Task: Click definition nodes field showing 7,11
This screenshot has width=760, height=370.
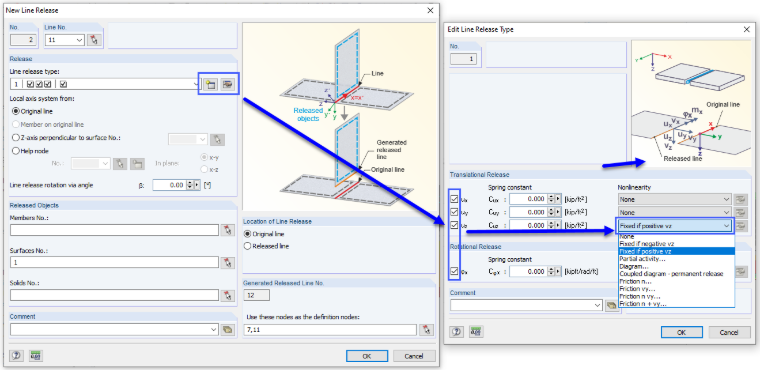Action: click(331, 330)
